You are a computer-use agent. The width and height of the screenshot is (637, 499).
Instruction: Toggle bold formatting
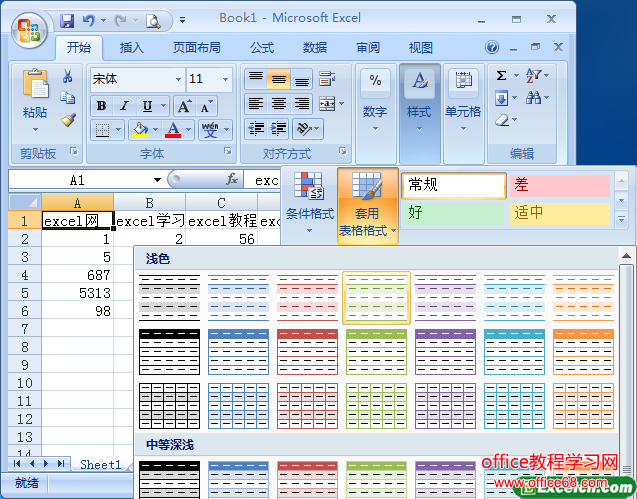click(102, 106)
